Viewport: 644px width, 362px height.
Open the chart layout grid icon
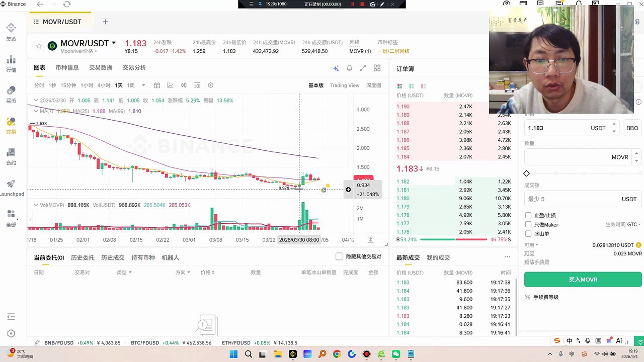(x=377, y=68)
